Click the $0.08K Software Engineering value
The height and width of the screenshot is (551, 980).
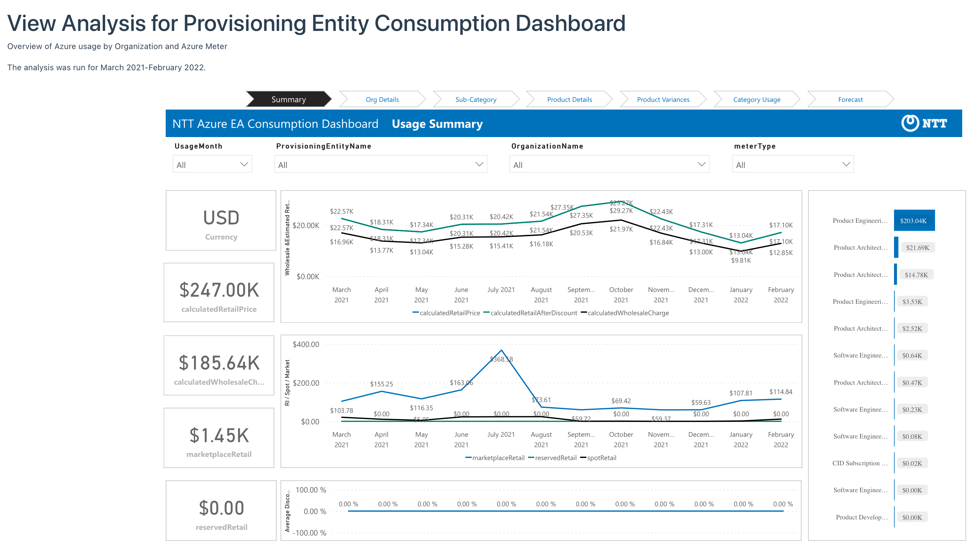pos(912,436)
